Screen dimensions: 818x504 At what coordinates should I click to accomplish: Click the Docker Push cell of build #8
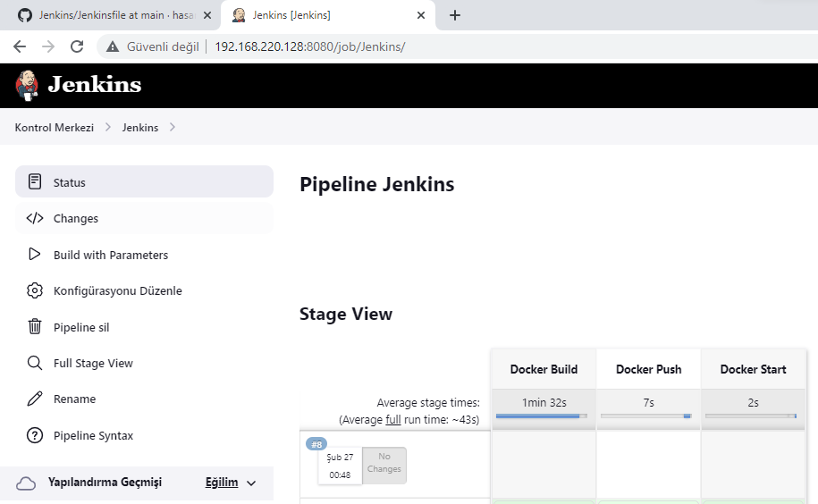coord(648,464)
